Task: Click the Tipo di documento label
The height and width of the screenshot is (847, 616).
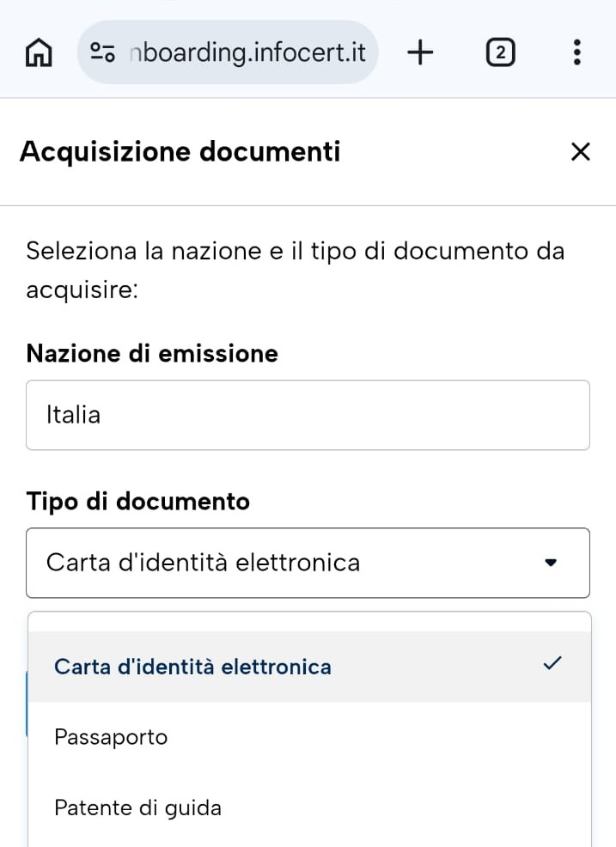Action: [137, 501]
